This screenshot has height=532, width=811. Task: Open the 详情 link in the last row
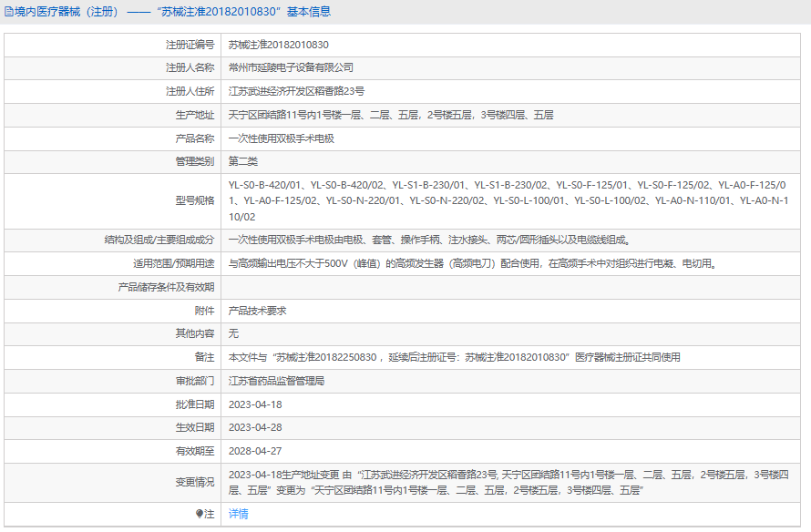pyautogui.click(x=238, y=514)
